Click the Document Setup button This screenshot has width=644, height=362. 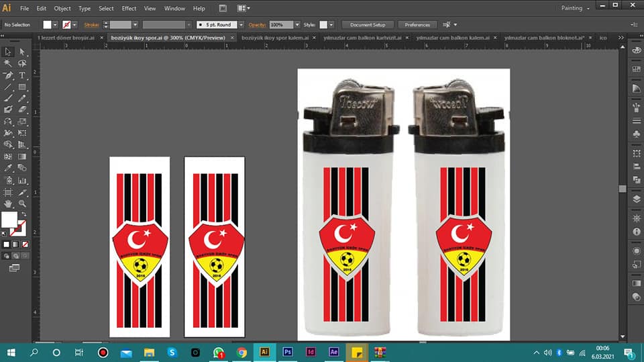(x=368, y=25)
